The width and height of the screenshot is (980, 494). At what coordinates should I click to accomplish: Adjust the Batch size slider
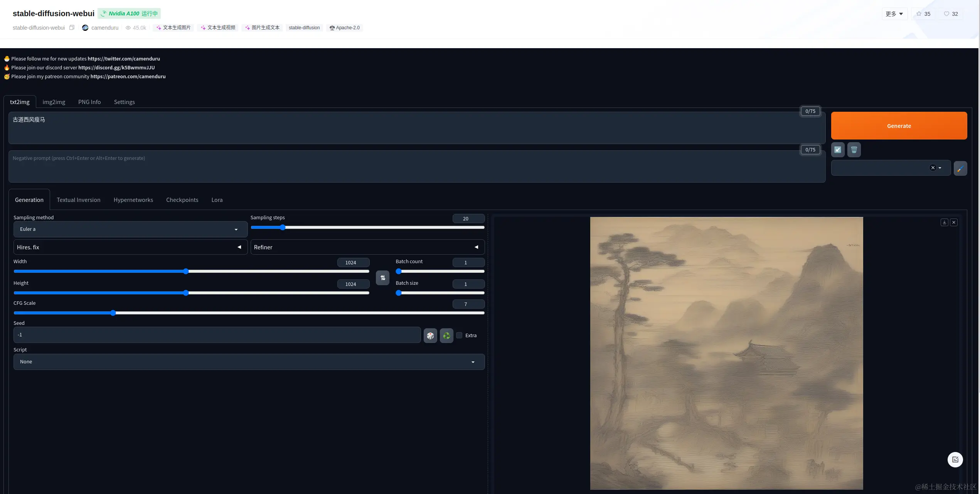coord(440,293)
